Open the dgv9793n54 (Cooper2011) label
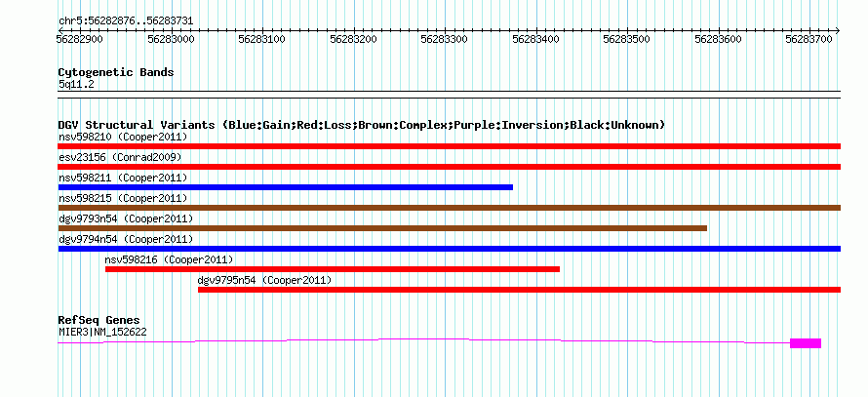 [126, 218]
